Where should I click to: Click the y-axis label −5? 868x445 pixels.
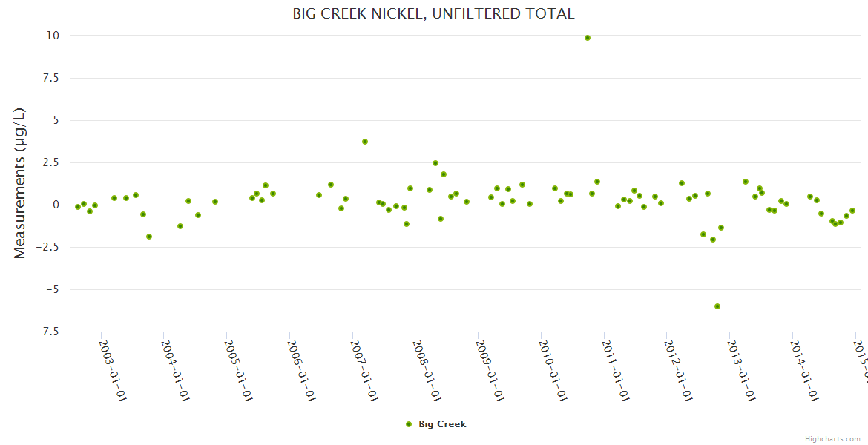(53, 289)
